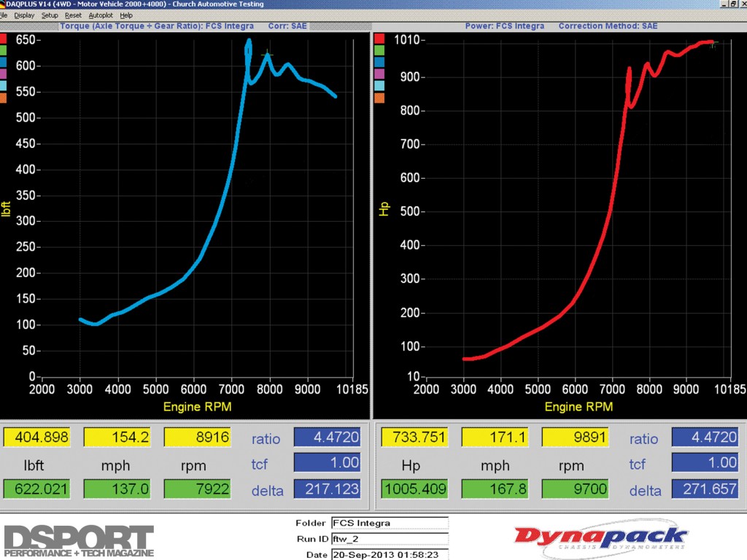Click the Run ID input field

tap(389, 538)
